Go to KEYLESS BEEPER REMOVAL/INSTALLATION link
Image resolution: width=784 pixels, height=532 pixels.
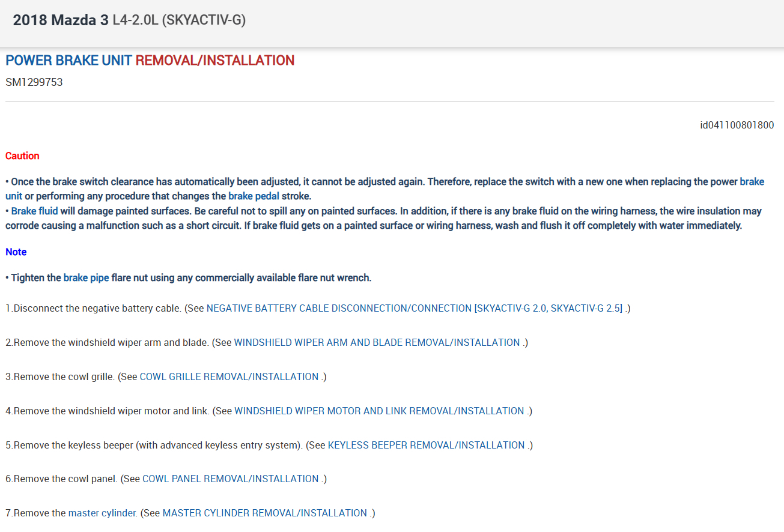pyautogui.click(x=426, y=445)
